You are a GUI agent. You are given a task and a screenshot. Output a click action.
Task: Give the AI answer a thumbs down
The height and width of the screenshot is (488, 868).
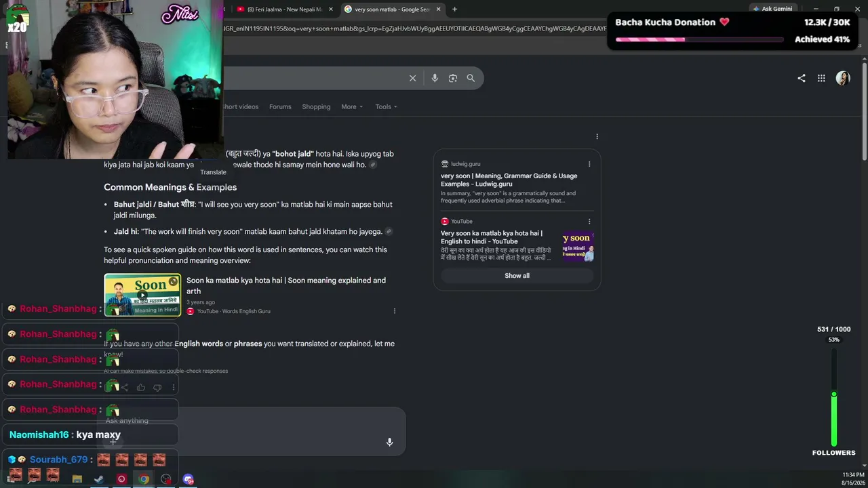pos(157,388)
